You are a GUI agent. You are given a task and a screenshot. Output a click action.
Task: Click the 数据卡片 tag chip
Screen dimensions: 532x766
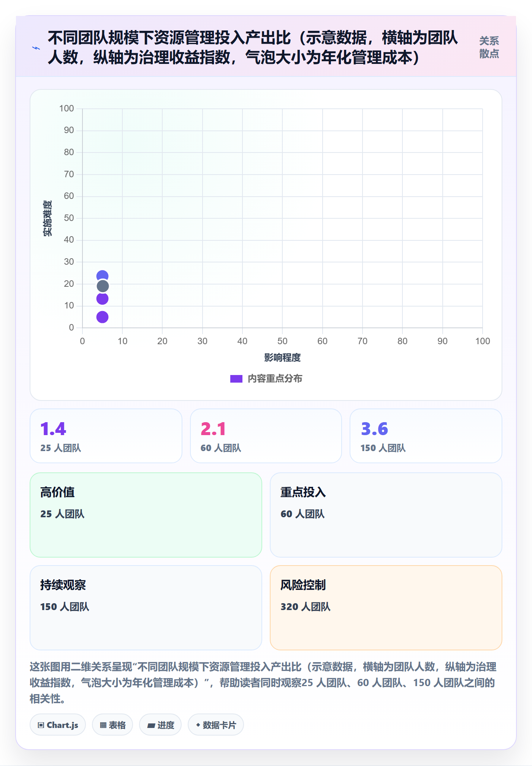[216, 725]
